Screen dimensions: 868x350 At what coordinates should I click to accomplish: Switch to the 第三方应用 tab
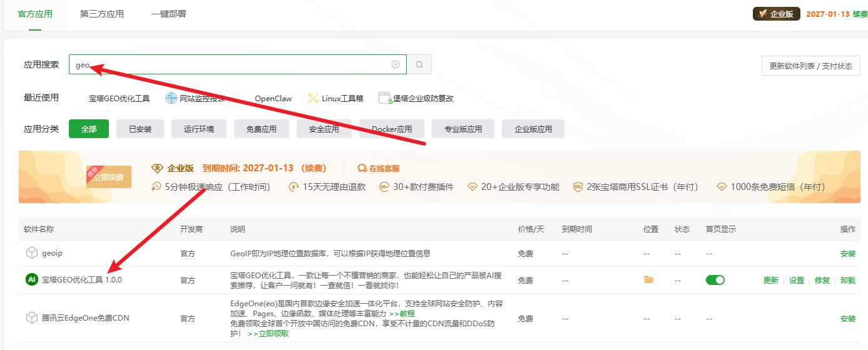pos(102,14)
